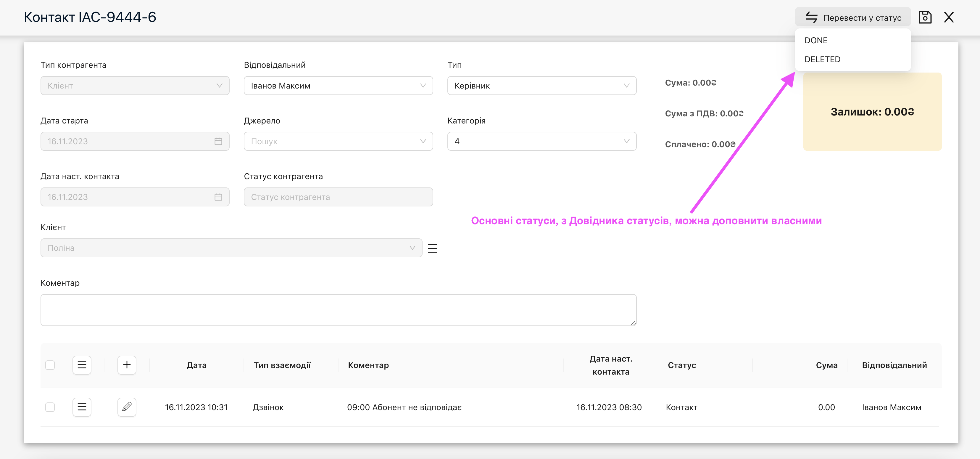
Task: Open the Джерело search dropdown
Action: pyautogui.click(x=338, y=141)
